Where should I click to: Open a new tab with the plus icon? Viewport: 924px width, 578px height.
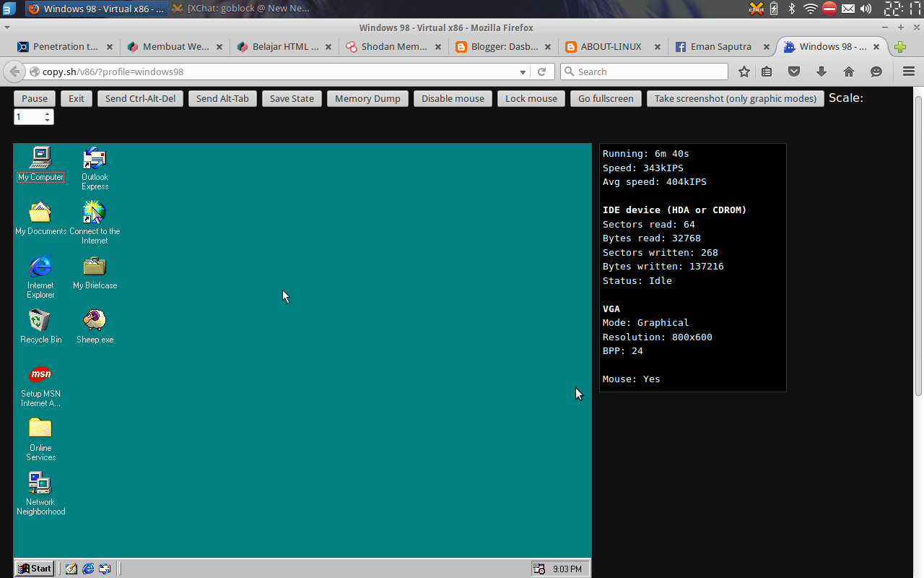click(x=900, y=47)
